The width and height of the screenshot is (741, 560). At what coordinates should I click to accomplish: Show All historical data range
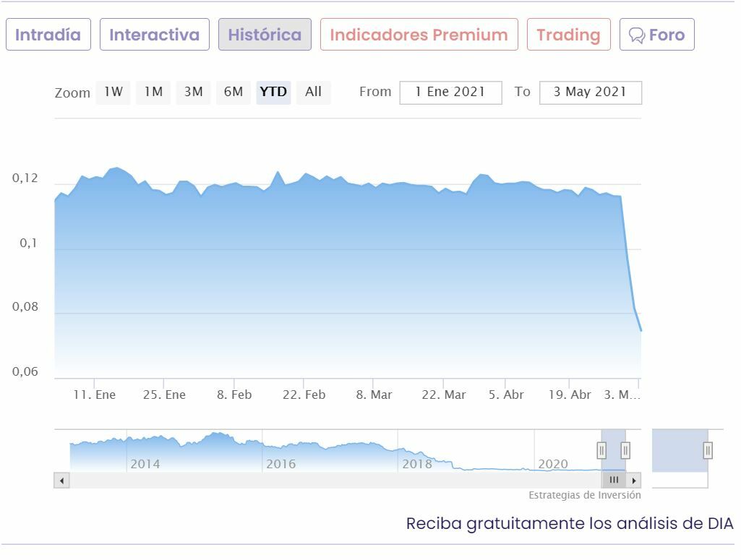(x=313, y=92)
